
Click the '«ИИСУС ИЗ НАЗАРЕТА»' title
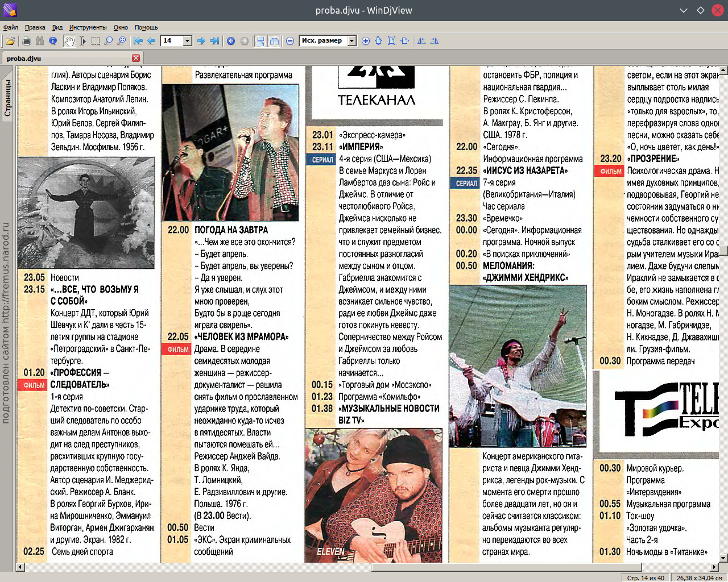[x=526, y=171]
